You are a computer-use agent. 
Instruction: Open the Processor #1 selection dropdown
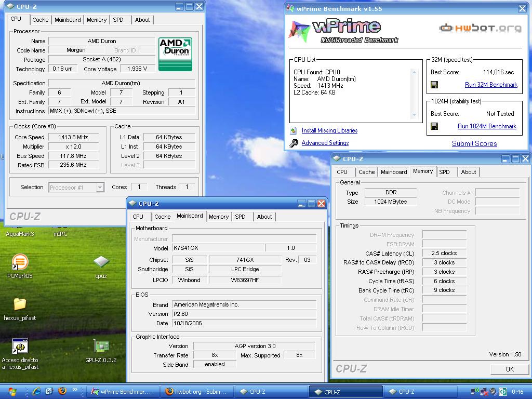pyautogui.click(x=100, y=187)
